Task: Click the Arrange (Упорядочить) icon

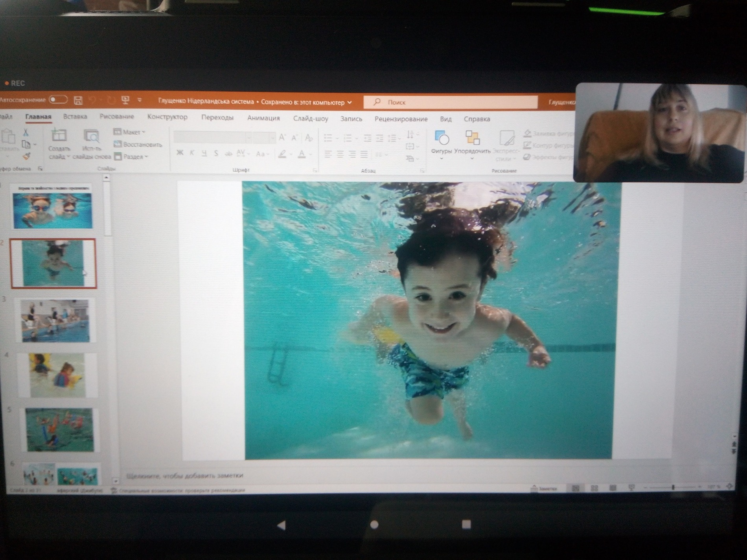Action: tap(472, 139)
